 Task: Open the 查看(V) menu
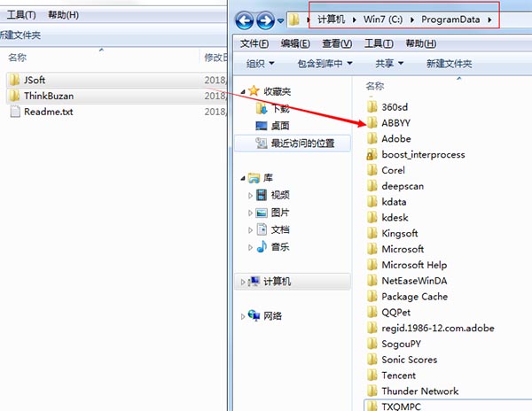337,43
